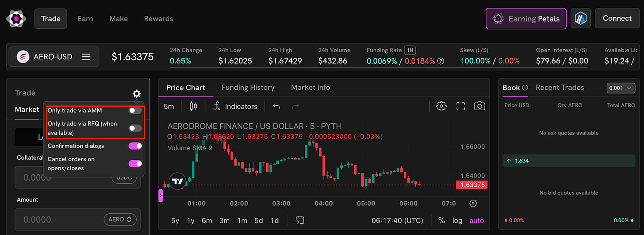
Task: Enter fullscreen chart mode
Action: 460,106
